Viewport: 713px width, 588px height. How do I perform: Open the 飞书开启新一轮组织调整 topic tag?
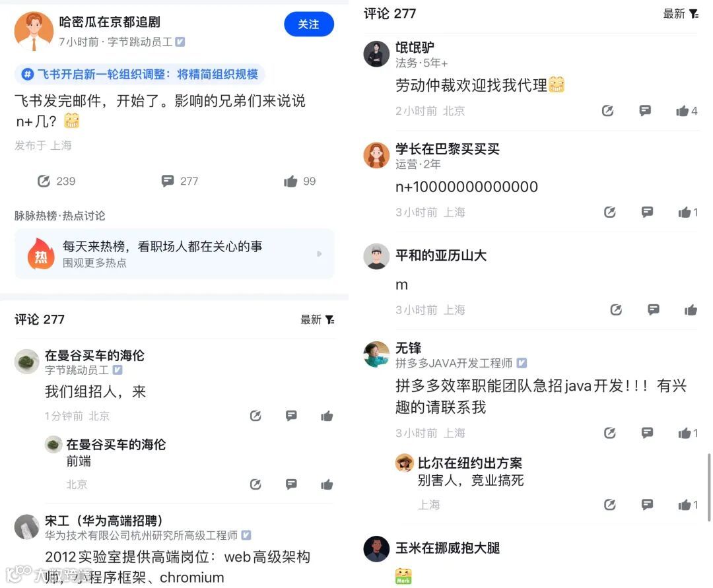tap(139, 74)
